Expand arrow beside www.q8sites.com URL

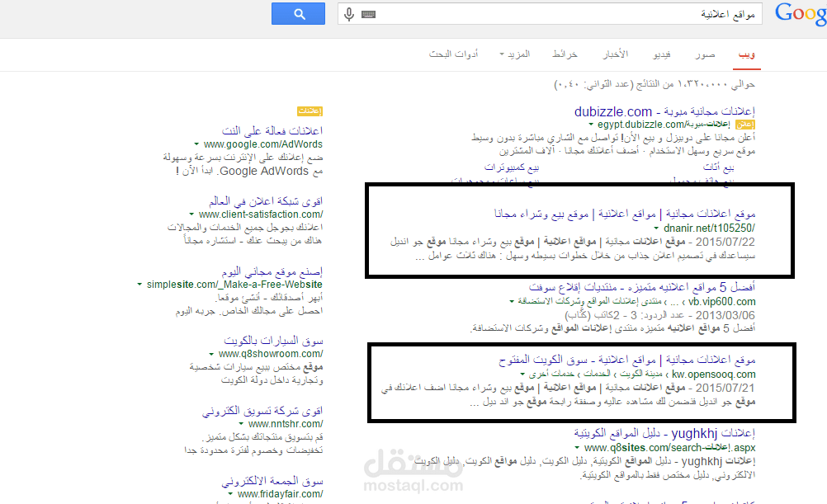pos(577,448)
